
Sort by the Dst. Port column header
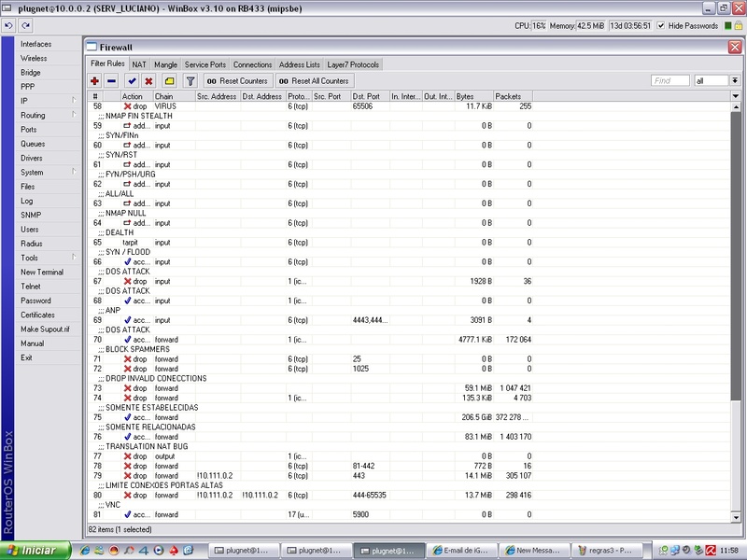370,96
